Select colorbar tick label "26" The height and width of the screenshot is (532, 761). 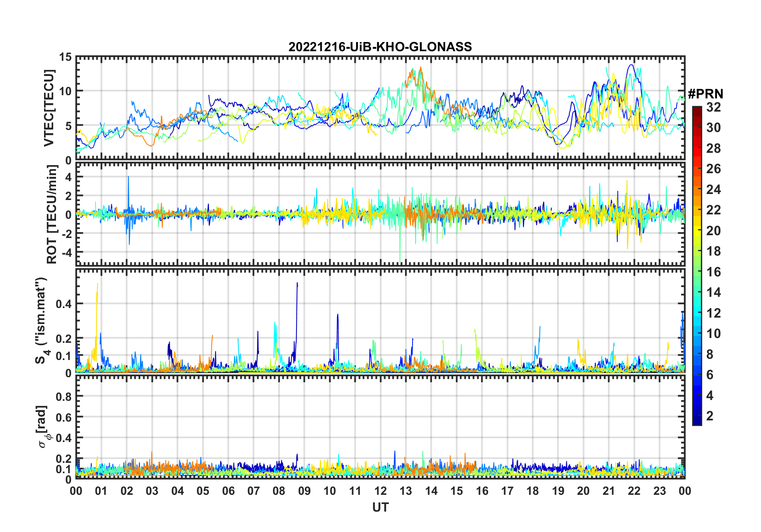[713, 169]
